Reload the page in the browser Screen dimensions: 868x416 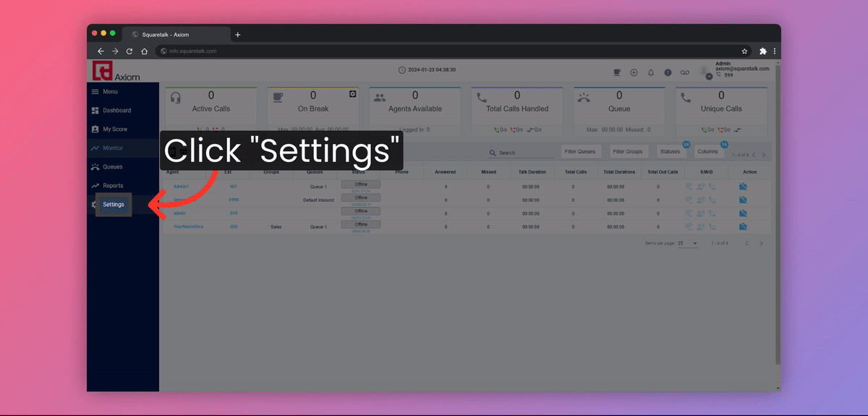tap(129, 51)
